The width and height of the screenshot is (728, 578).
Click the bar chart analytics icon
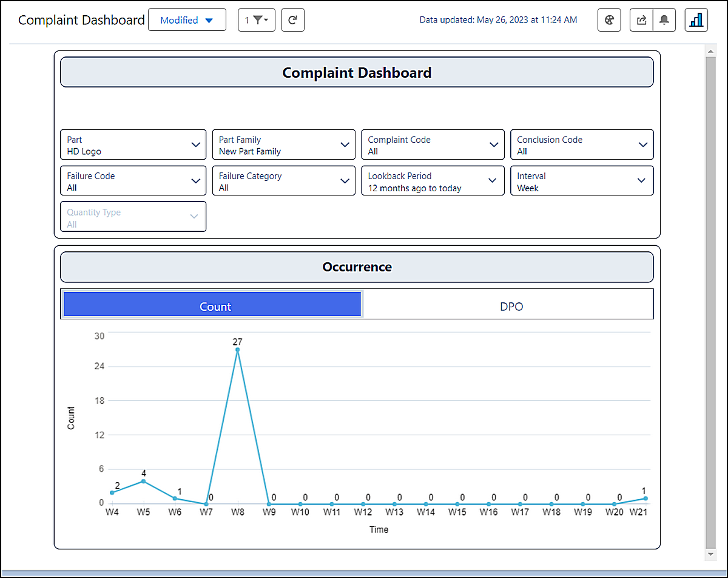click(696, 20)
